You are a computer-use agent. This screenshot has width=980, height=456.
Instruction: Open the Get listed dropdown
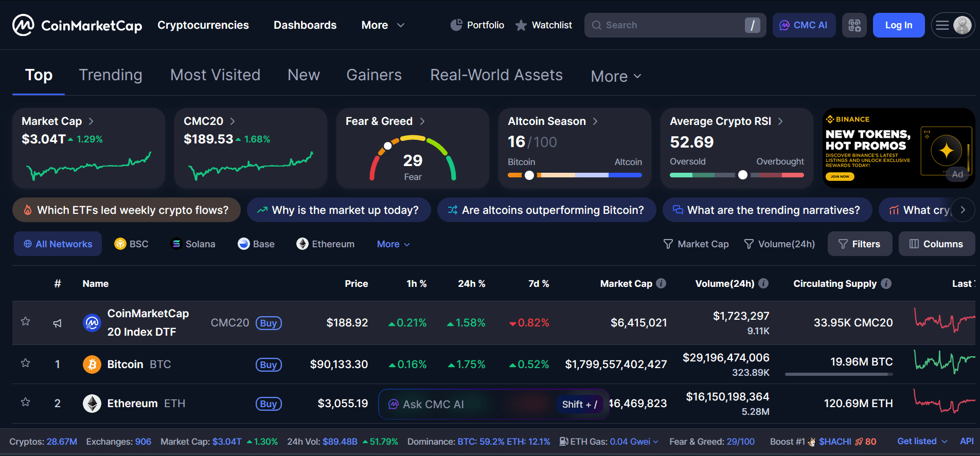click(922, 441)
